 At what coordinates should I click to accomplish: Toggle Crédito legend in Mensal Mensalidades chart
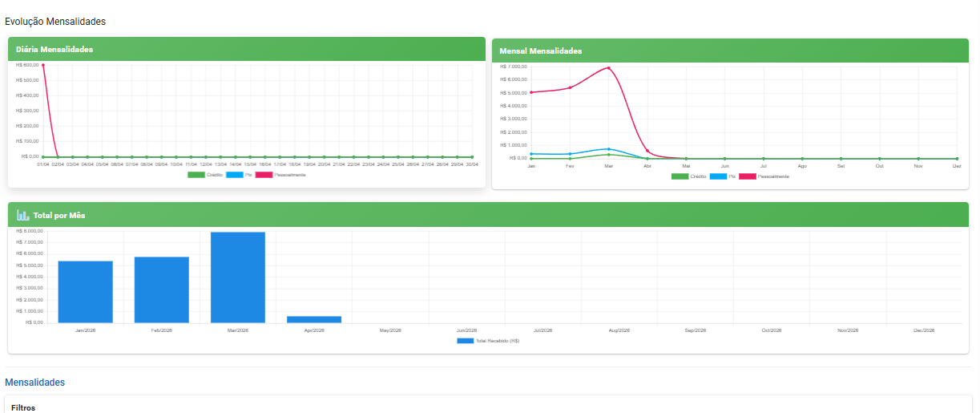click(680, 176)
